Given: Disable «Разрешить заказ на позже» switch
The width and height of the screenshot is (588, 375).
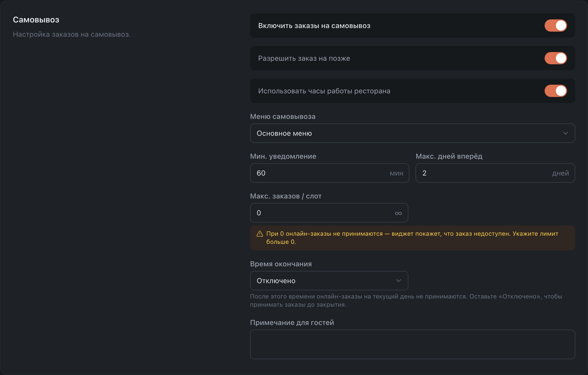Looking at the screenshot, I should pyautogui.click(x=556, y=58).
